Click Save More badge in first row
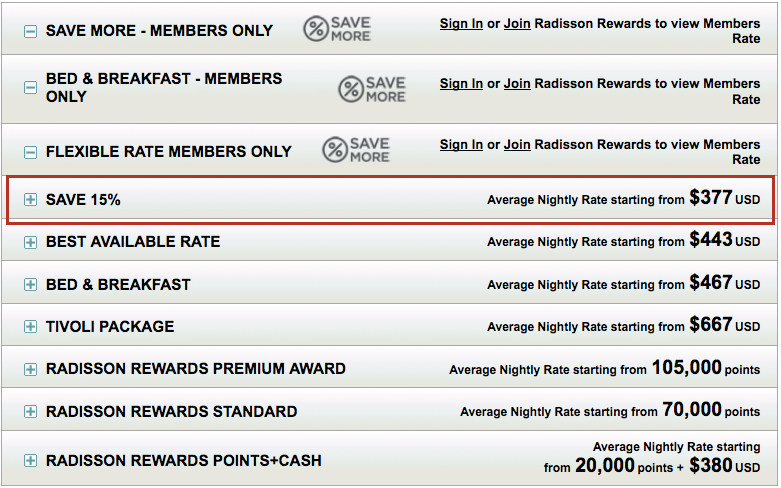 coord(337,29)
